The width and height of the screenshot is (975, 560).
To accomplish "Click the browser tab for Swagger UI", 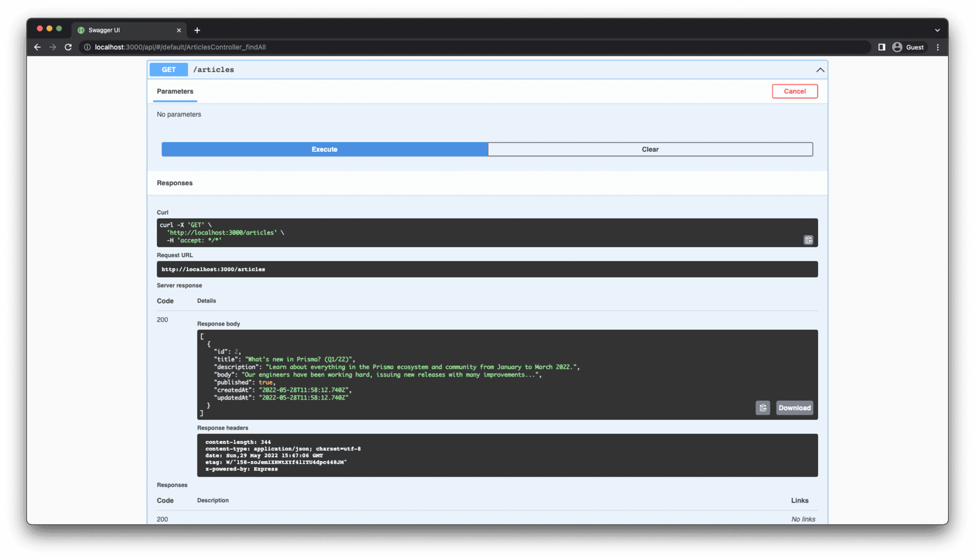I will tap(127, 29).
